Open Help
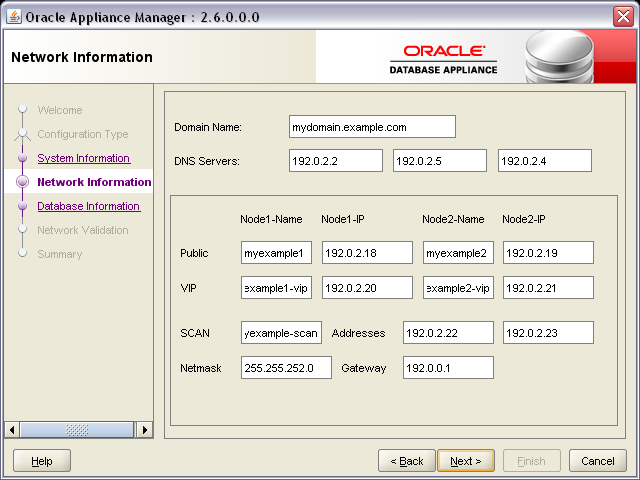This screenshot has width=640, height=480. point(42,461)
